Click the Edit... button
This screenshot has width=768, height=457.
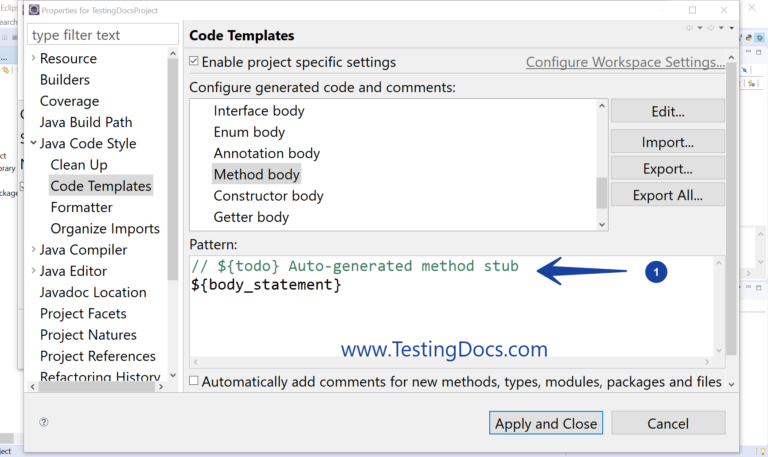667,111
